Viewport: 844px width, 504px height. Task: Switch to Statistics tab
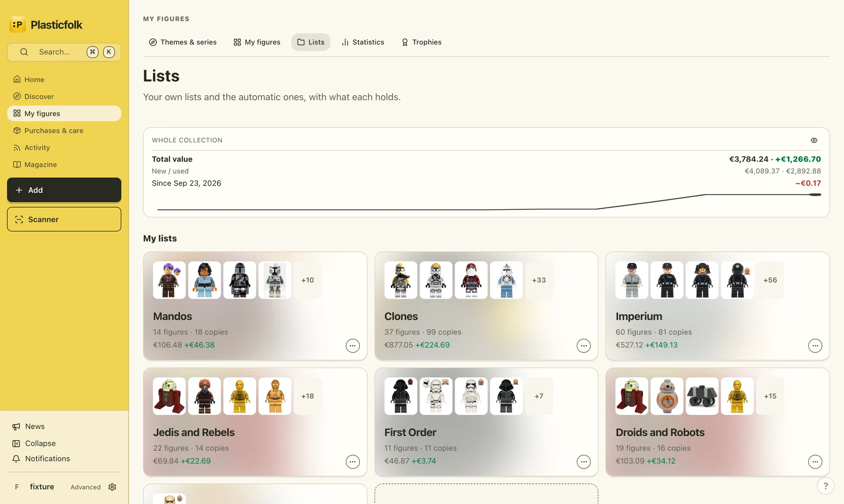click(x=363, y=42)
